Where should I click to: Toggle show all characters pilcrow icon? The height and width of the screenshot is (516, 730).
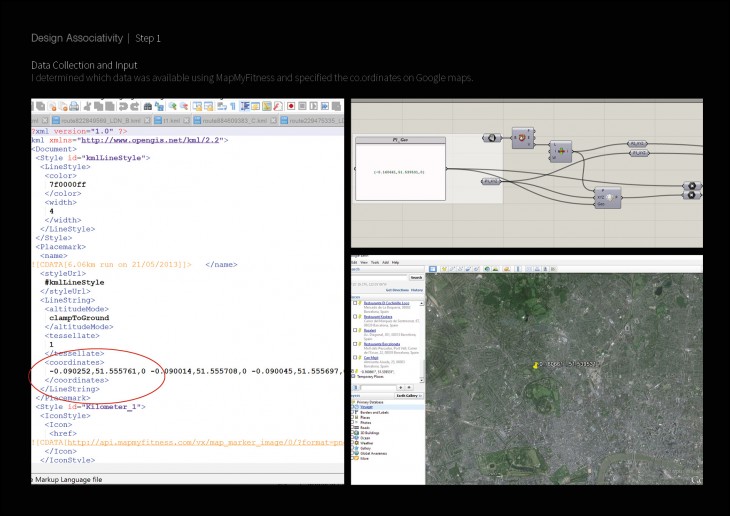coord(231,105)
